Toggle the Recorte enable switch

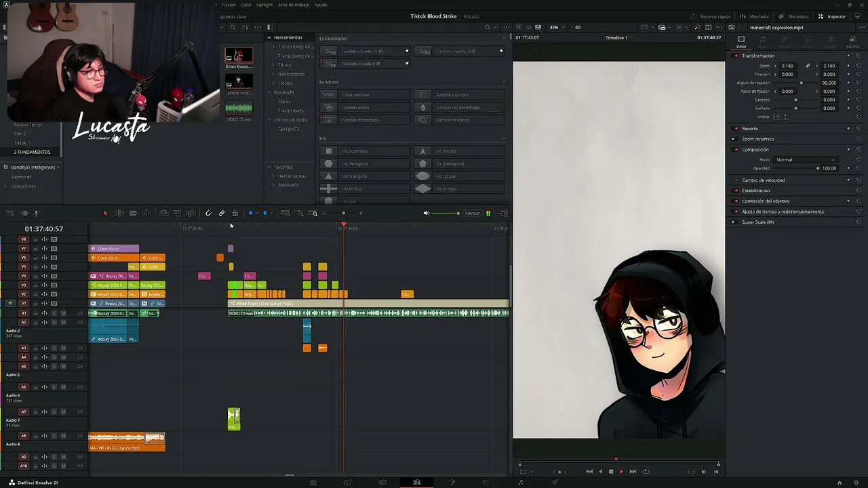736,129
